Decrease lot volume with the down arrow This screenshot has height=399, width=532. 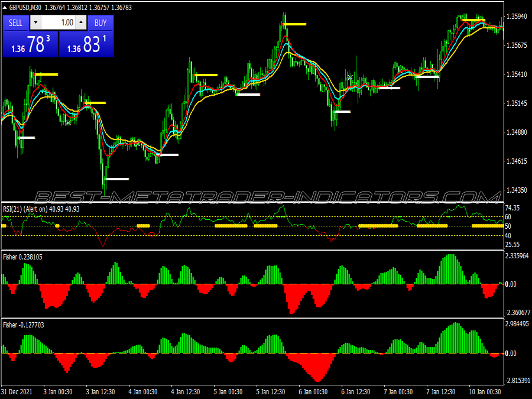(x=35, y=22)
